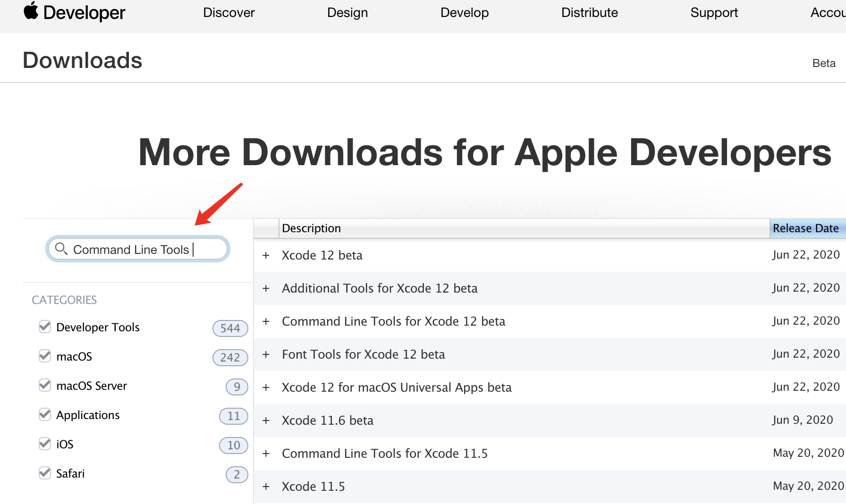This screenshot has width=846, height=504.
Task: Uncheck the Developer Tools category
Action: 45,327
